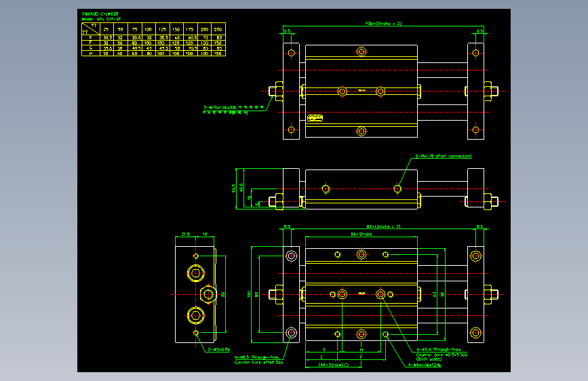Viewport: 588px width, 381px height.
Task: Select the 42.5 vertical dimension in middle view
Action: tap(233, 188)
